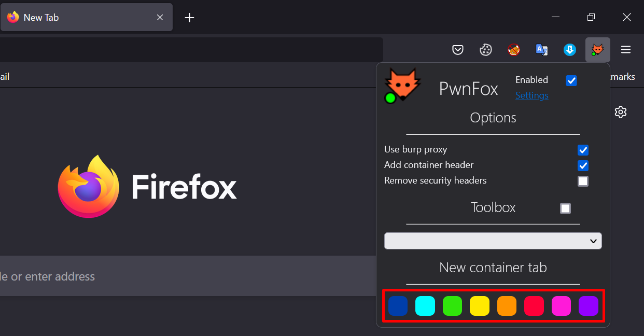The width and height of the screenshot is (644, 336).
Task: Enable Remove security headers option
Action: (x=583, y=181)
